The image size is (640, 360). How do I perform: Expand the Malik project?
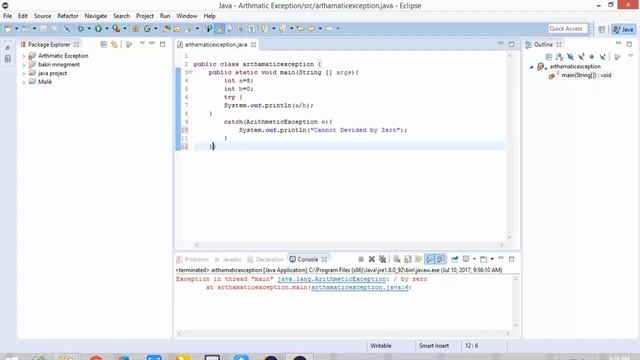[x=24, y=82]
